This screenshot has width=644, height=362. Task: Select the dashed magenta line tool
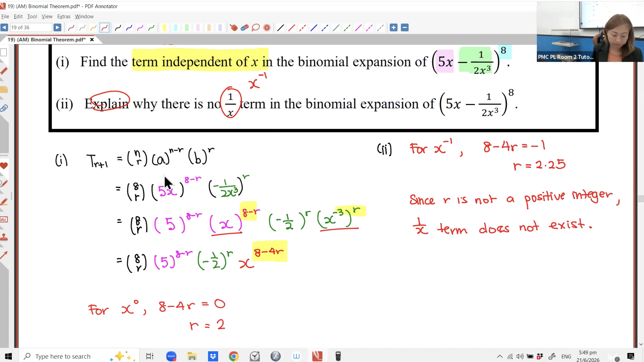coord(369,27)
